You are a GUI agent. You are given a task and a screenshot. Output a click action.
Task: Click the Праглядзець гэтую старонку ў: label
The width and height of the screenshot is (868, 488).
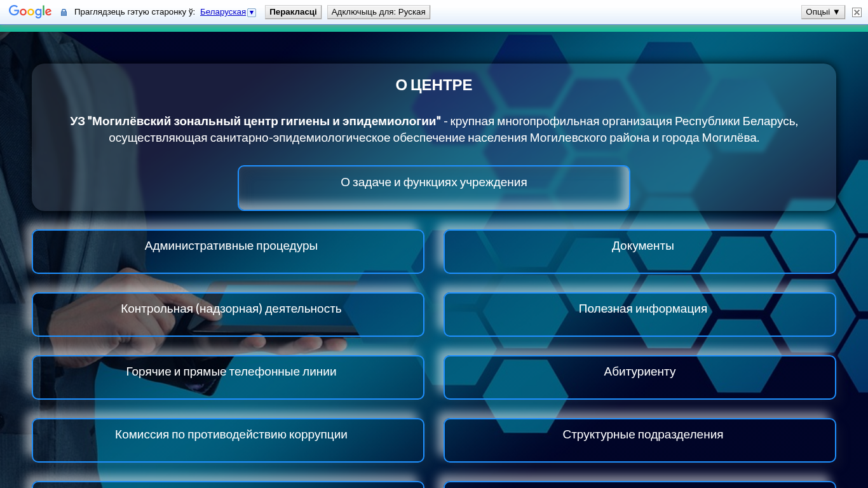point(135,12)
